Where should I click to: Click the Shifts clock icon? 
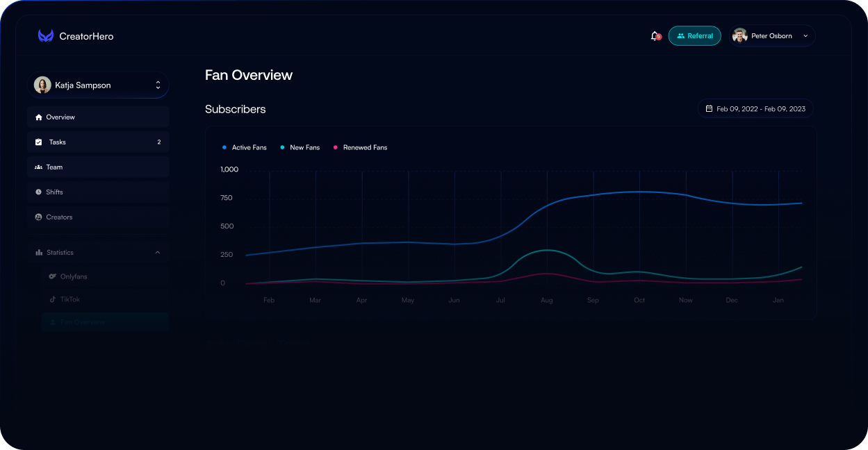click(x=39, y=192)
